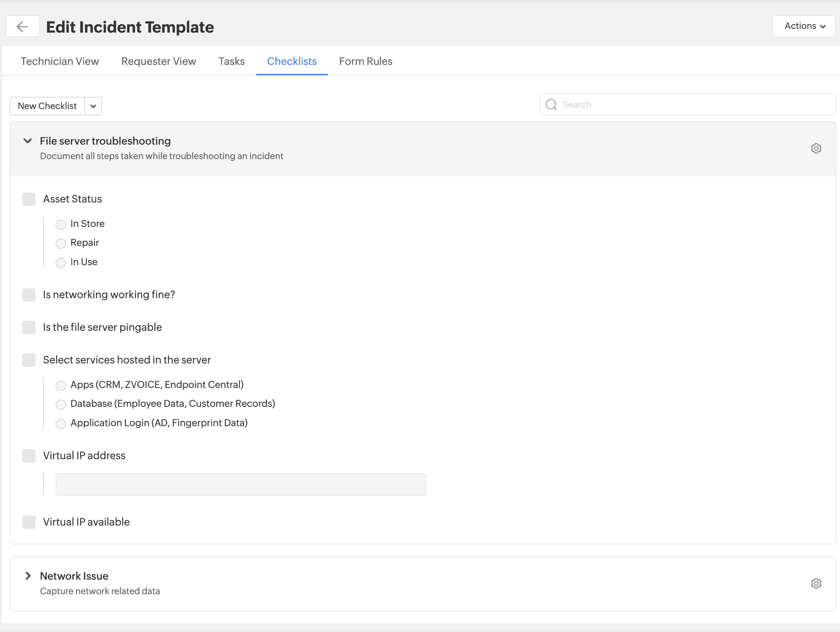This screenshot has height=632, width=840.
Task: Go to the Tasks tab
Action: (231, 61)
